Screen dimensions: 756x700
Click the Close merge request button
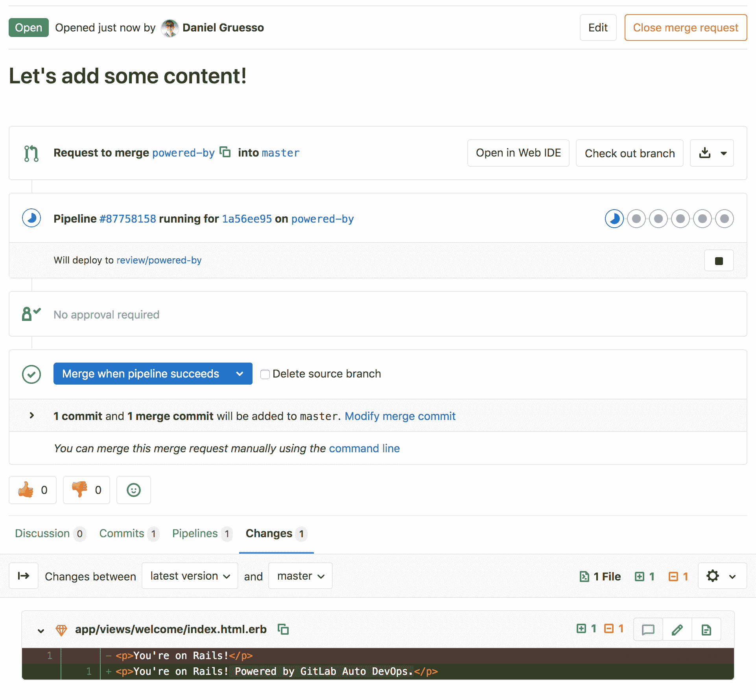tap(685, 28)
